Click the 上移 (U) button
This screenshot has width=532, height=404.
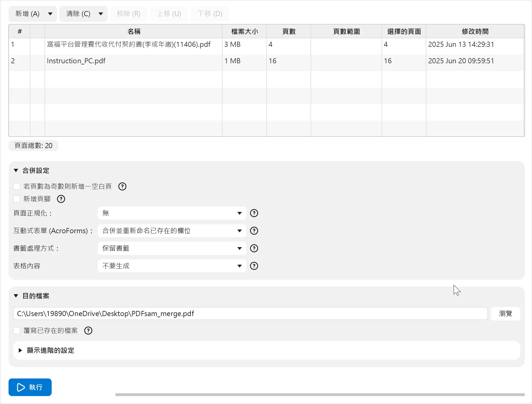169,14
